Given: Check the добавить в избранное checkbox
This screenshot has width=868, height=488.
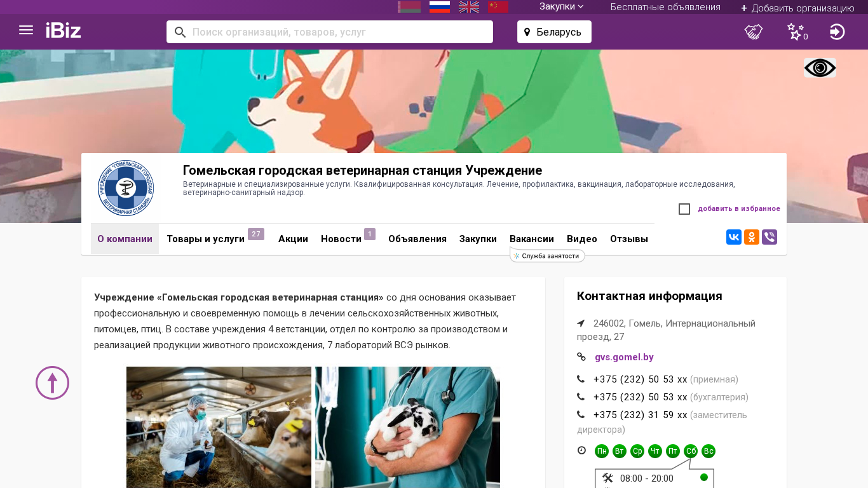Looking at the screenshot, I should (x=684, y=209).
